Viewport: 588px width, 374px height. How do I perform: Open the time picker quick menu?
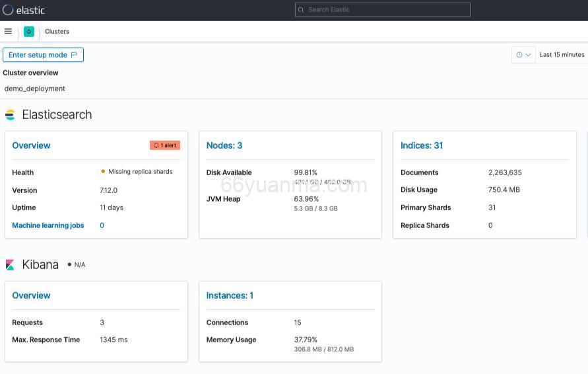523,55
